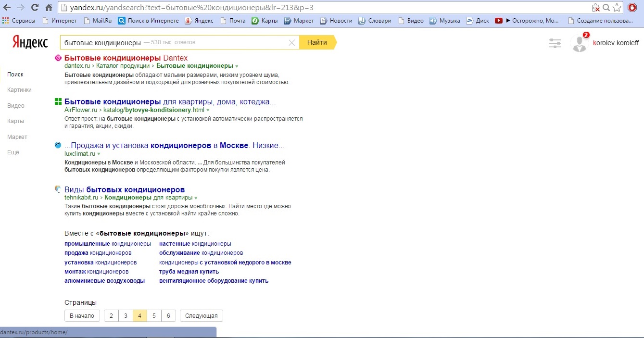
Task: Click the Яндекс logo
Action: click(30, 43)
